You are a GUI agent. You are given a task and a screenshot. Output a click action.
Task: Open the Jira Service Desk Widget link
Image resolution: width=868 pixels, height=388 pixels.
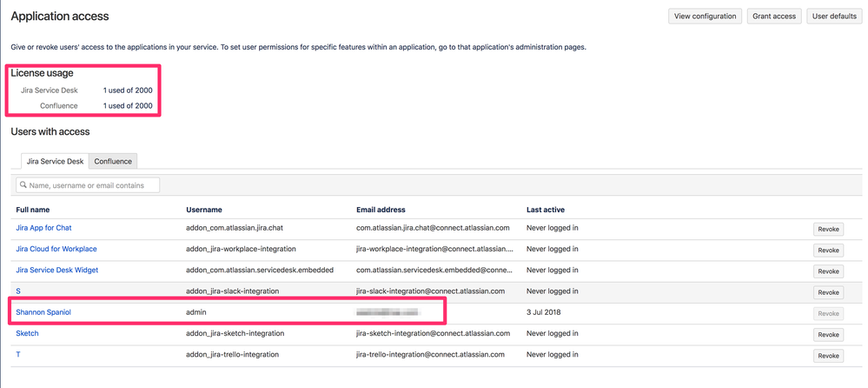coord(57,270)
